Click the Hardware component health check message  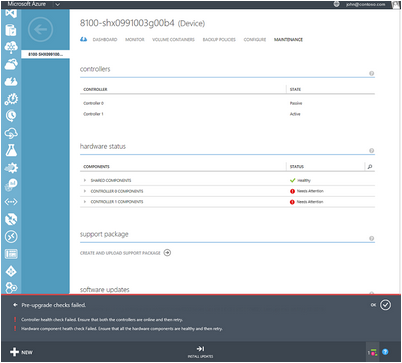122,329
